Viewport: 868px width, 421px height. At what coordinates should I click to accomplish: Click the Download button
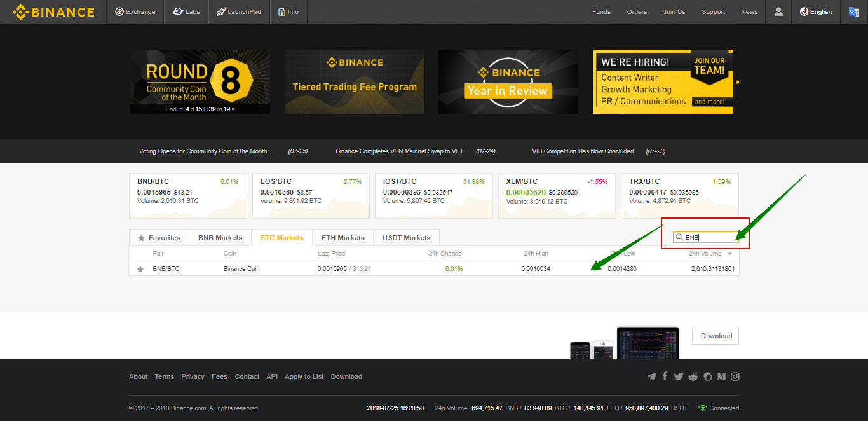pos(716,336)
